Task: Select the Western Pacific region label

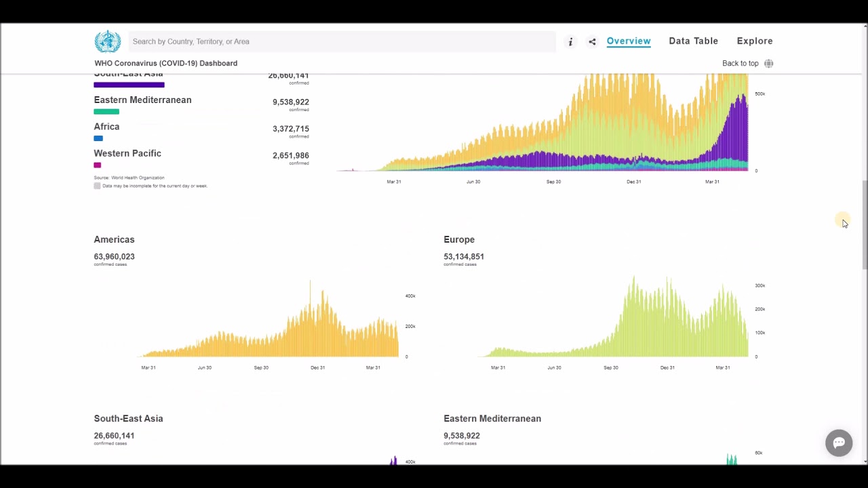Action: [127, 153]
